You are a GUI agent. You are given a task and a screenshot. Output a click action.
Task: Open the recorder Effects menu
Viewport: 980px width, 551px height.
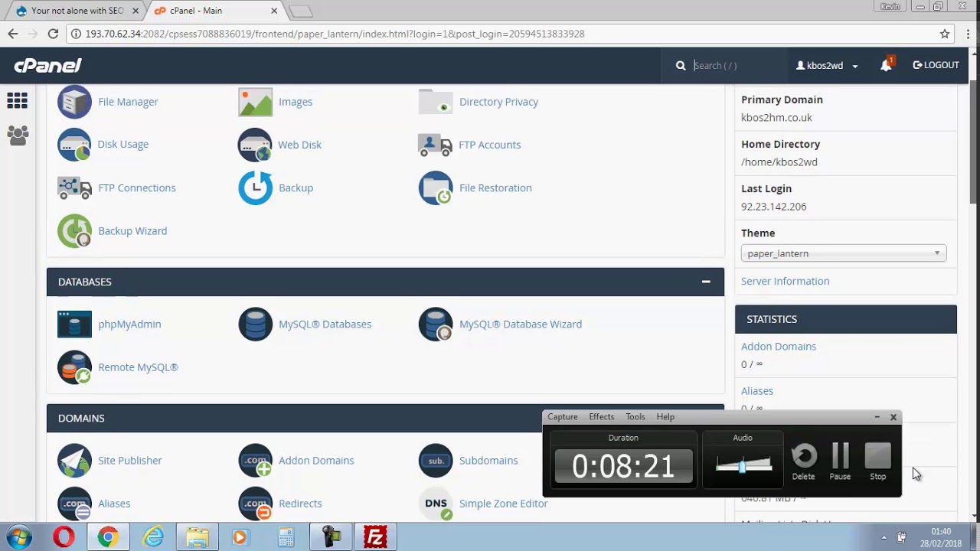pos(601,417)
